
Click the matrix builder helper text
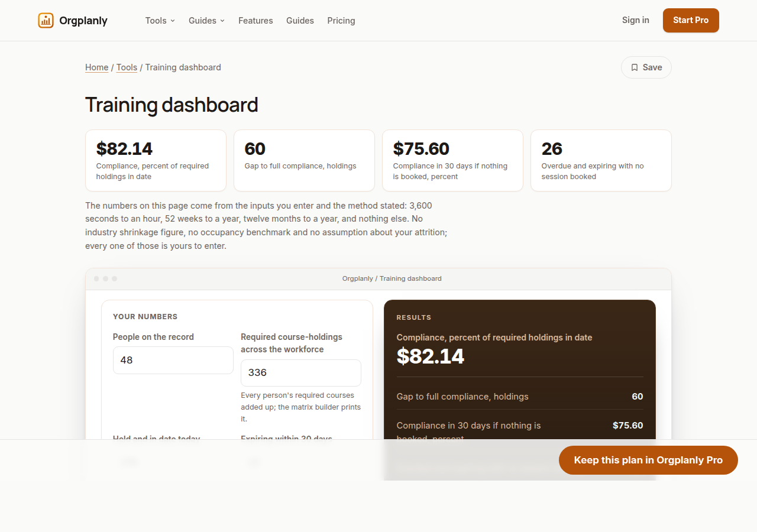[301, 407]
